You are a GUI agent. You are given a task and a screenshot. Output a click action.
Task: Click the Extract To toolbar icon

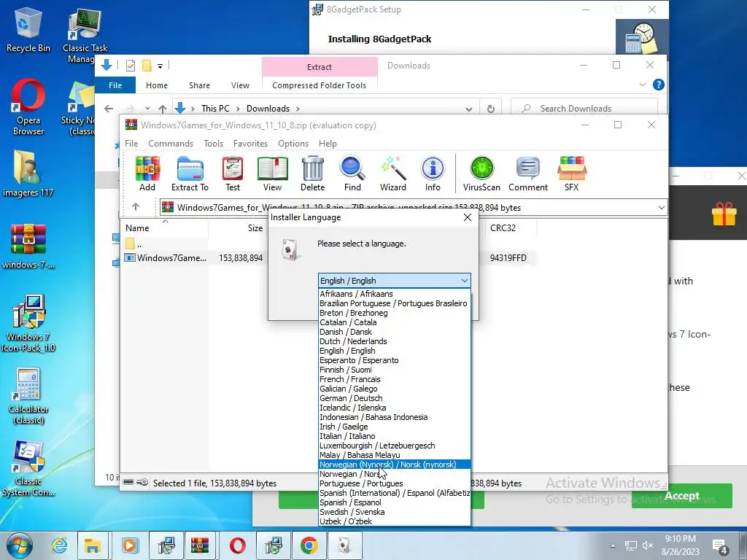coord(190,174)
